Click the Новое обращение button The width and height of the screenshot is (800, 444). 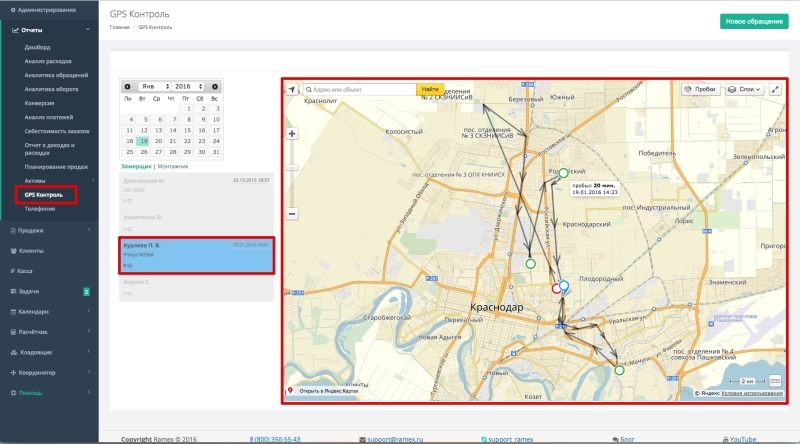coord(754,21)
